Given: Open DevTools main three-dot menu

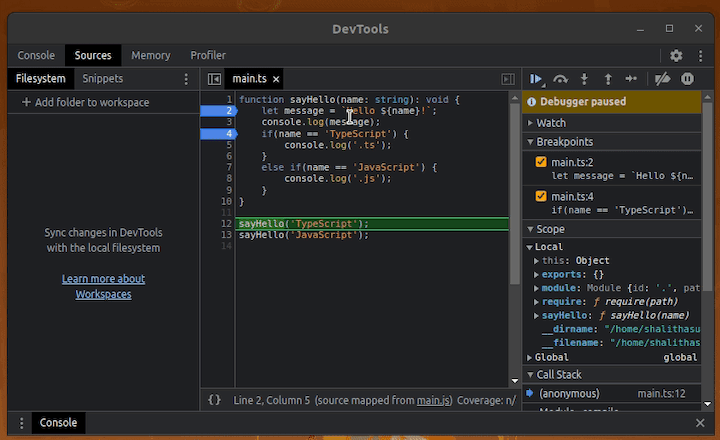Looking at the screenshot, I should (700, 56).
